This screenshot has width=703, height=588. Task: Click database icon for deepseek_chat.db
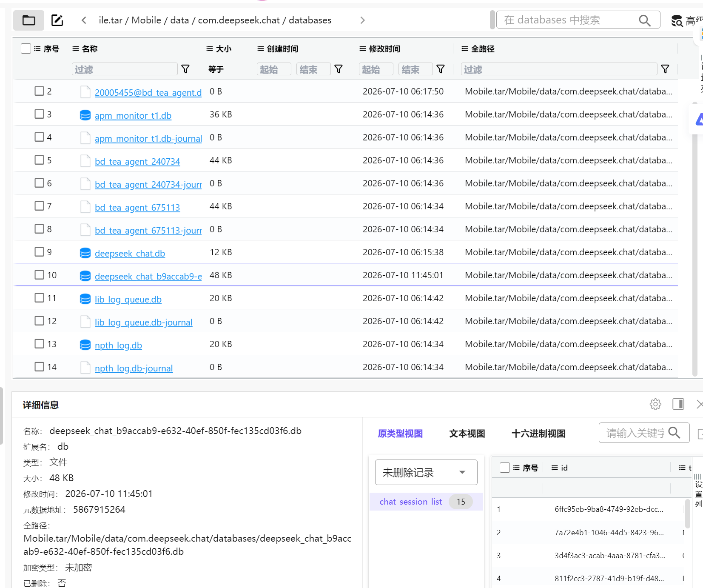(85, 253)
